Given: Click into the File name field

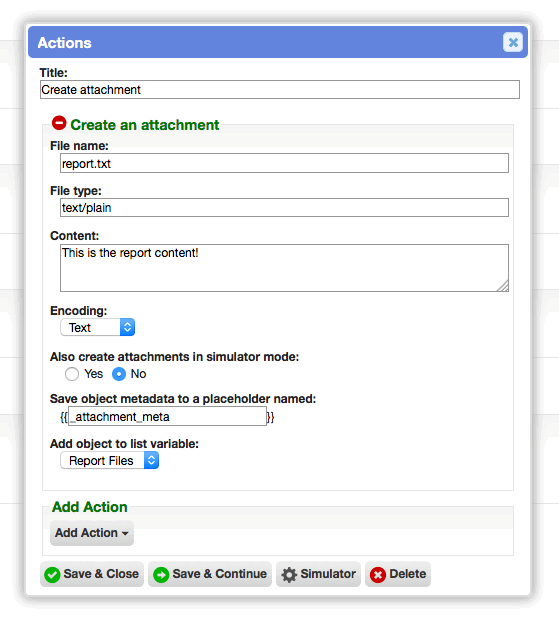Looking at the screenshot, I should (284, 163).
